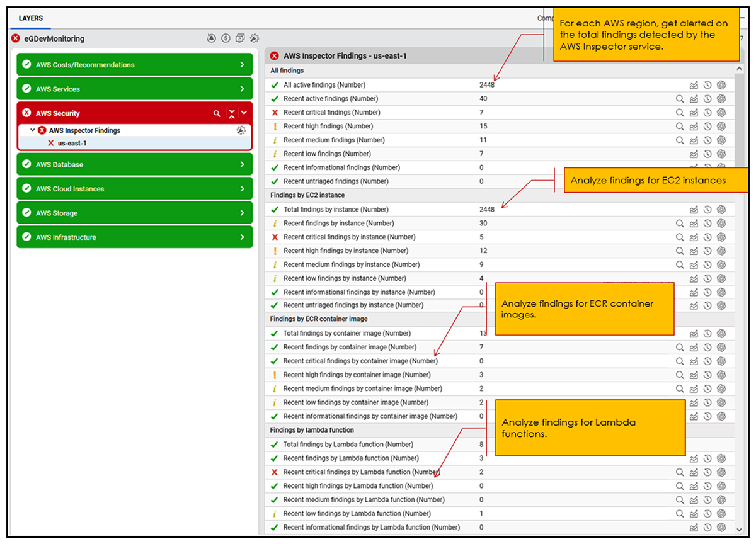Click 'Recent low findings by container image (Number)' label
Screen dimensions: 756x544
[x=356, y=403]
